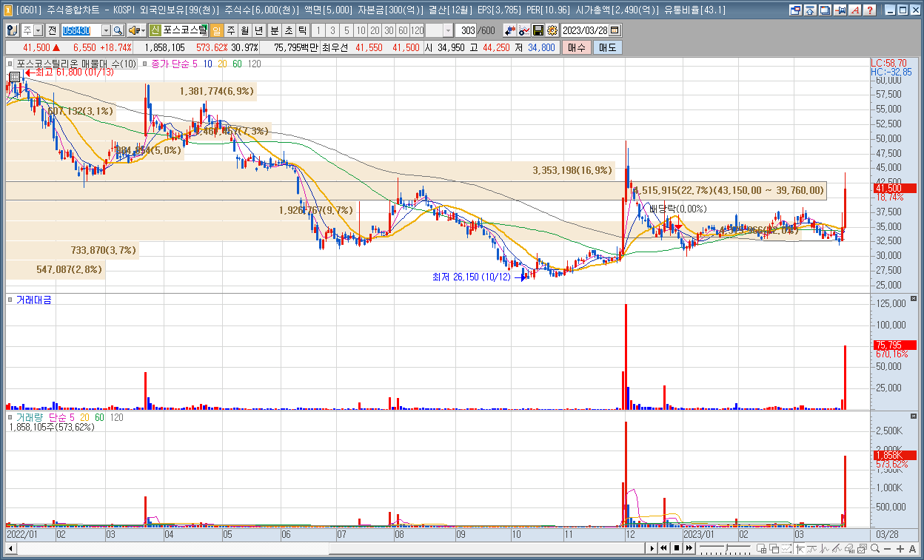Click the stop button in chart playback
This screenshot has height=560, width=924.
(677, 548)
